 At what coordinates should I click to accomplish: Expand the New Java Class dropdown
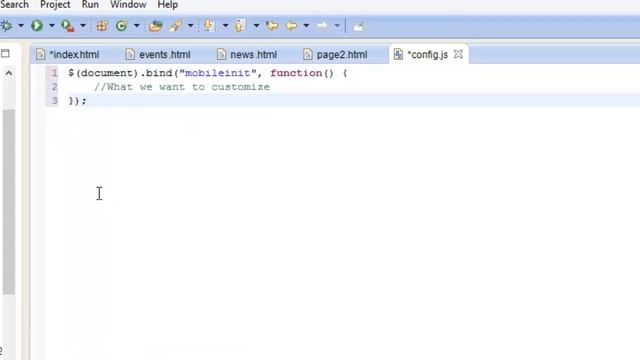pos(137,26)
